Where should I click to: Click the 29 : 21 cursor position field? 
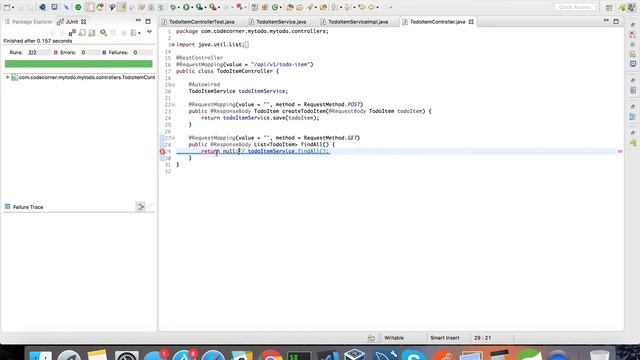pos(482,338)
